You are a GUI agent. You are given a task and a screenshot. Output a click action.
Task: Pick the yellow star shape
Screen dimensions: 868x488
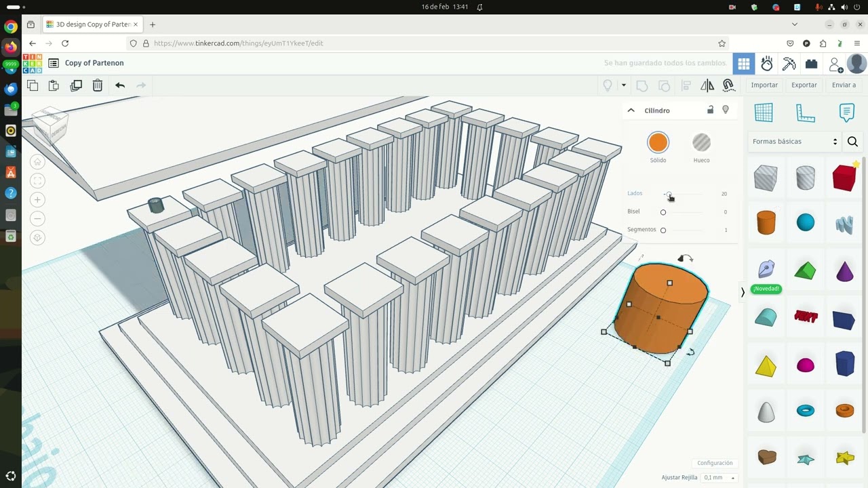(x=845, y=458)
